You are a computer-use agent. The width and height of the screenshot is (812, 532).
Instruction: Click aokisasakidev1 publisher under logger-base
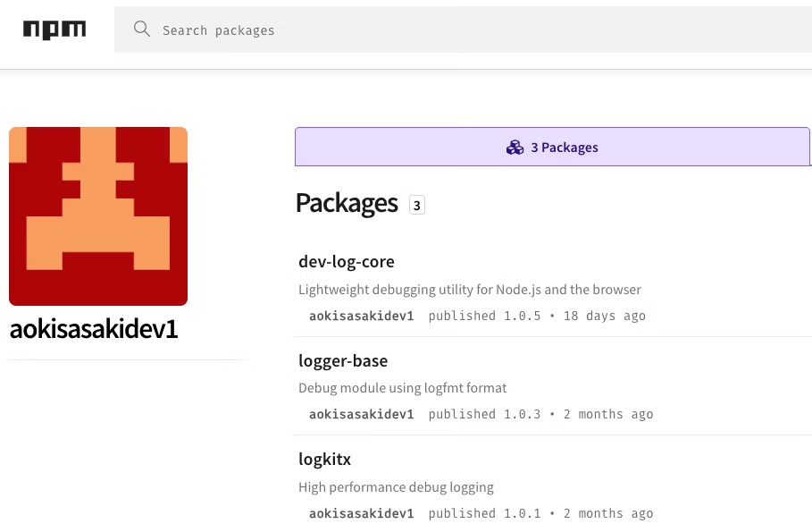click(x=361, y=414)
